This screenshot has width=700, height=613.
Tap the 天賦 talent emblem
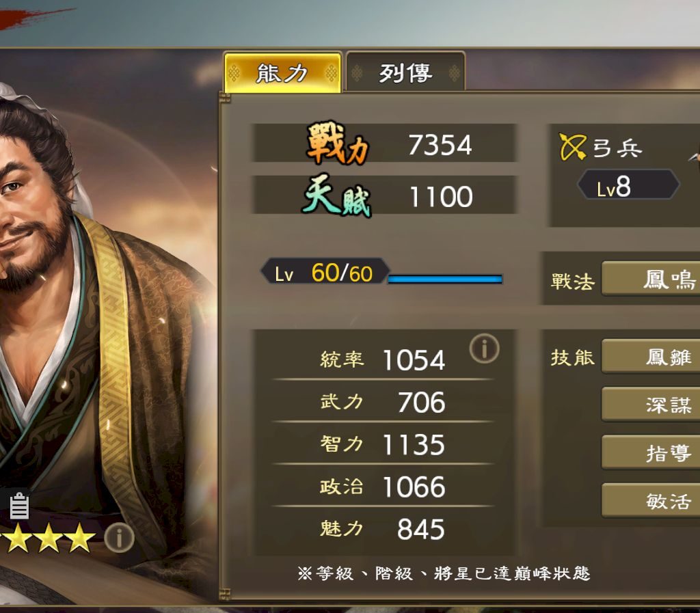[x=337, y=195]
